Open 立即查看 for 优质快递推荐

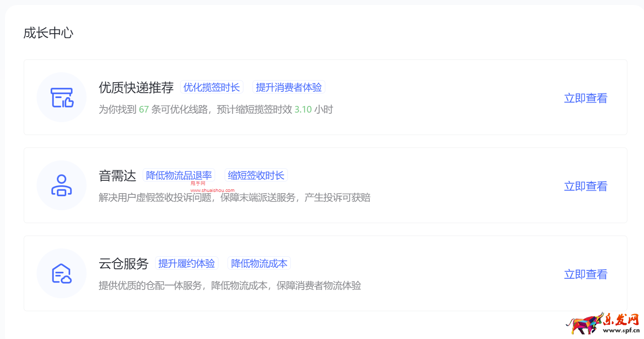click(585, 98)
